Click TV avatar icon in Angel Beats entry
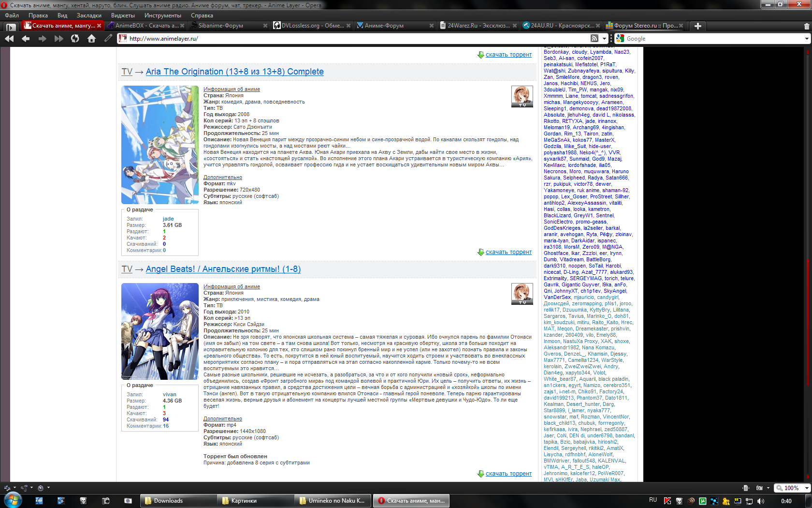This screenshot has height=508, width=812. click(x=522, y=294)
